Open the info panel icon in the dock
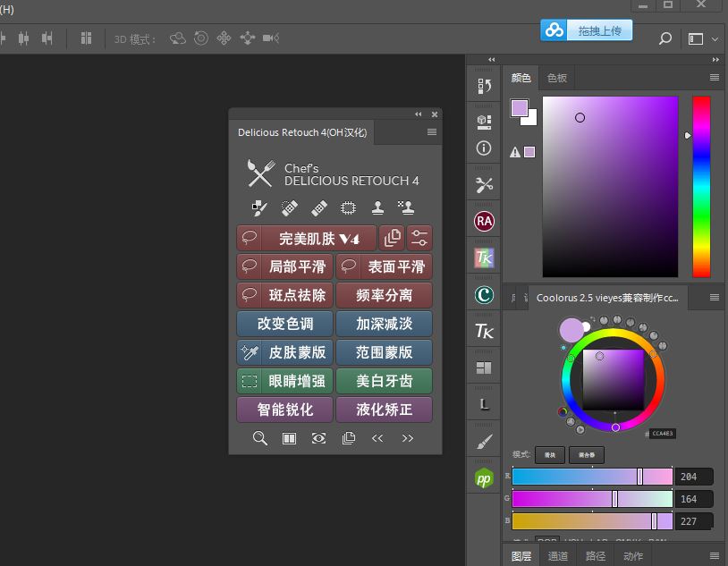 [x=484, y=148]
